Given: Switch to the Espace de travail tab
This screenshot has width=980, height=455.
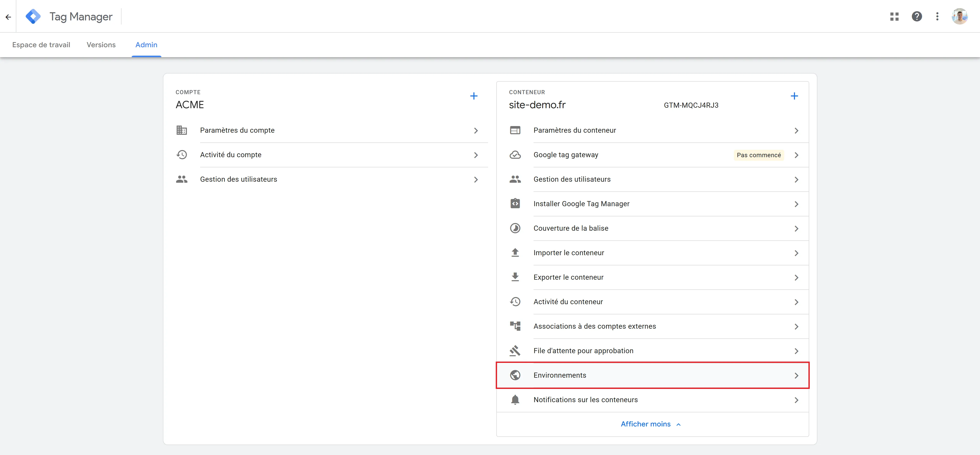Looking at the screenshot, I should tap(41, 45).
